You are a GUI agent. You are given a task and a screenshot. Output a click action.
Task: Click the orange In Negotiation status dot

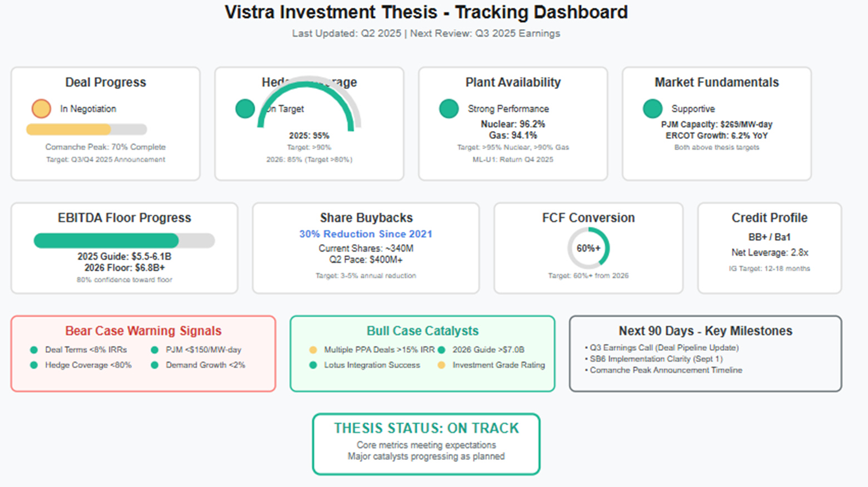[41, 108]
